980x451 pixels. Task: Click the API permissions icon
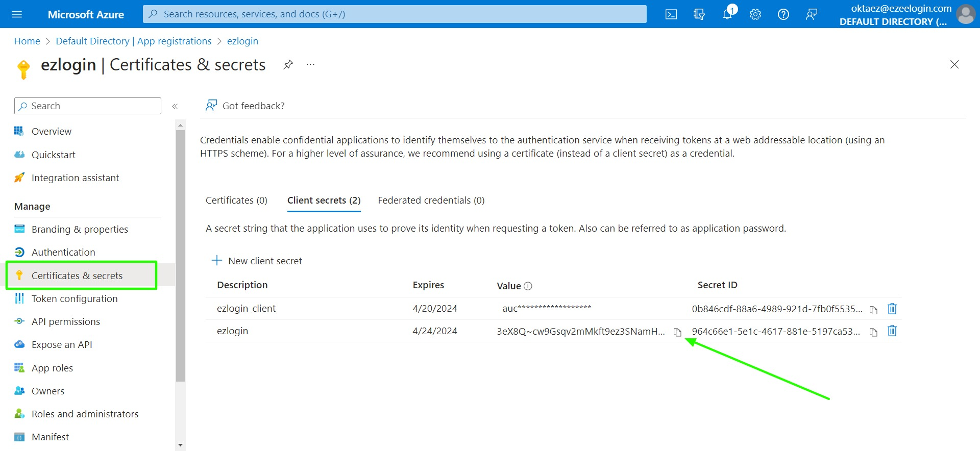19,321
